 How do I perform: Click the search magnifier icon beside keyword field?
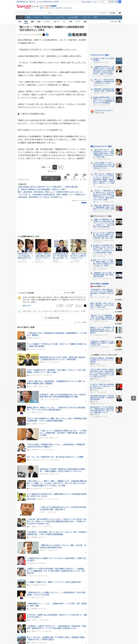click(x=49, y=13)
